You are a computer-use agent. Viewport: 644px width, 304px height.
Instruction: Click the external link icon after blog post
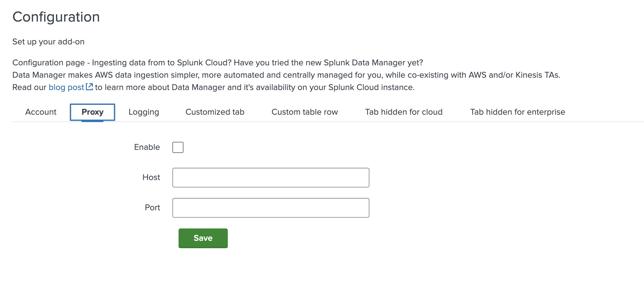pos(89,87)
